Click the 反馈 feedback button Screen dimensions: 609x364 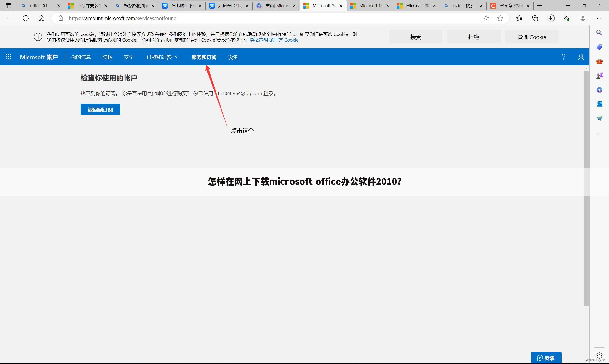click(x=546, y=358)
